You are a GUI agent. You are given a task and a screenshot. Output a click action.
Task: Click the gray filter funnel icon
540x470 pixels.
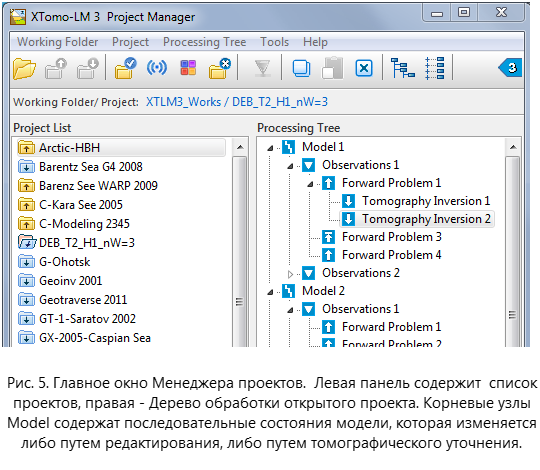(262, 68)
